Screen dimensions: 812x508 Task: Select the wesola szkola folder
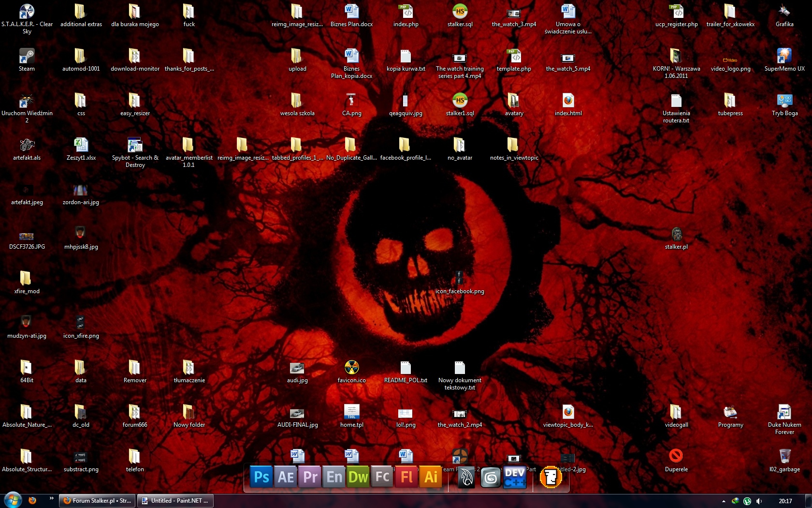[297, 104]
